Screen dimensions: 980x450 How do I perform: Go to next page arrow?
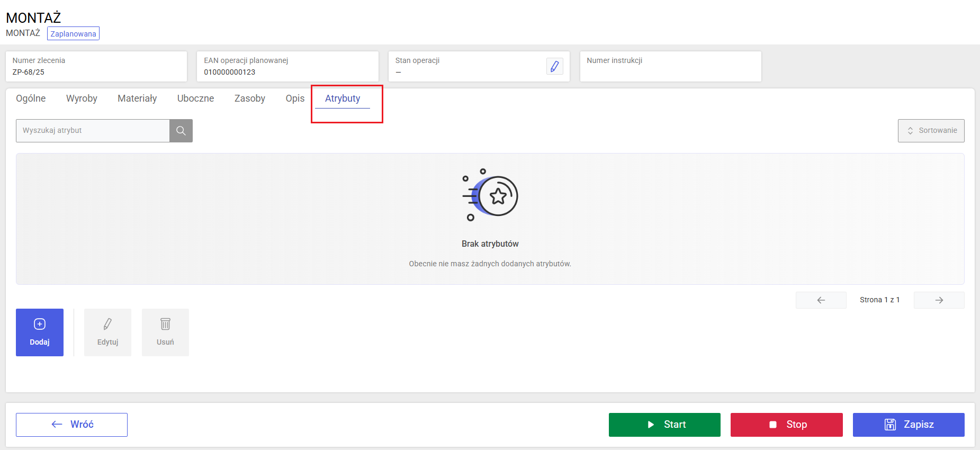point(939,300)
